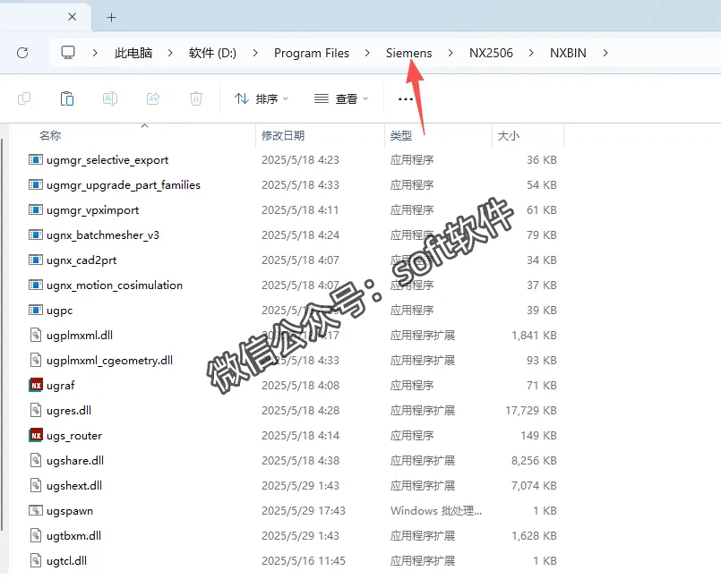Select the ugmgr_vpximport file icon
Screen dimensions: 721x588
(36, 210)
